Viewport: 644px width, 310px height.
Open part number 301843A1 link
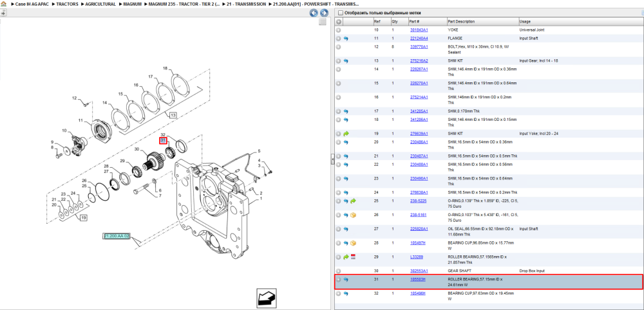click(419, 30)
